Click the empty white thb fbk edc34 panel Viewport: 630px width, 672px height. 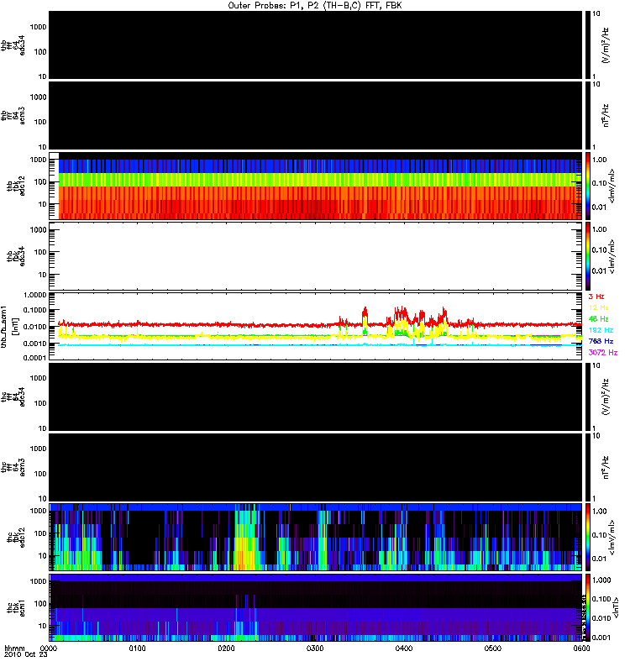point(316,256)
